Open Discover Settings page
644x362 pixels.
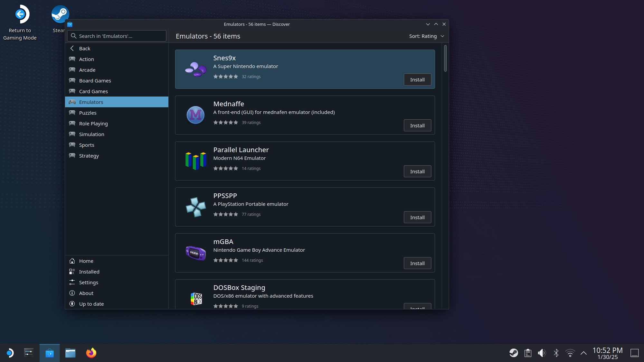(88, 283)
